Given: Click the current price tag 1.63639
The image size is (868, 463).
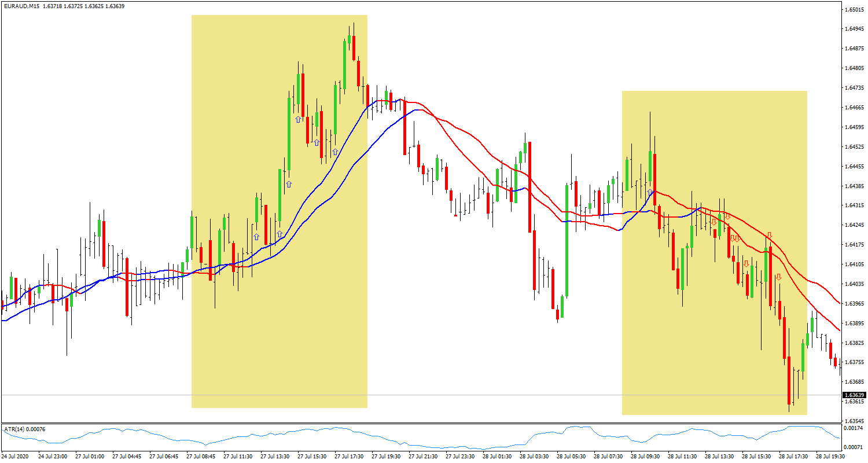Looking at the screenshot, I should tap(854, 395).
